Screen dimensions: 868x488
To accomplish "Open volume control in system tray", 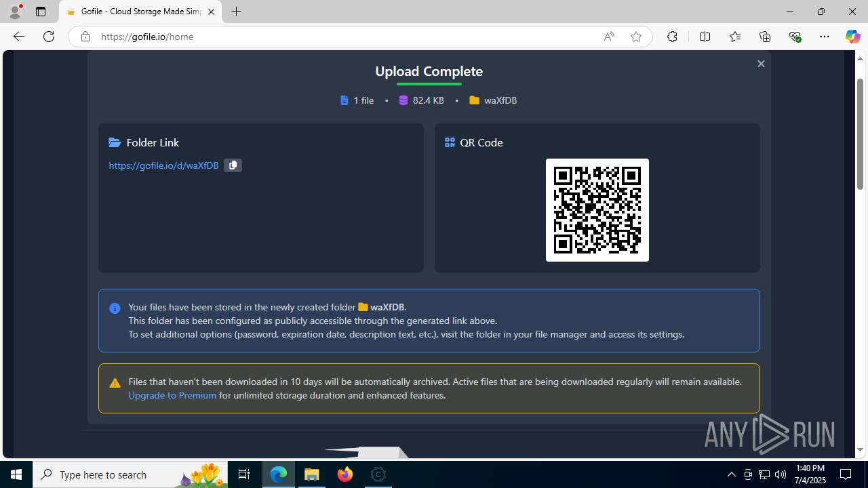I will pyautogui.click(x=781, y=474).
